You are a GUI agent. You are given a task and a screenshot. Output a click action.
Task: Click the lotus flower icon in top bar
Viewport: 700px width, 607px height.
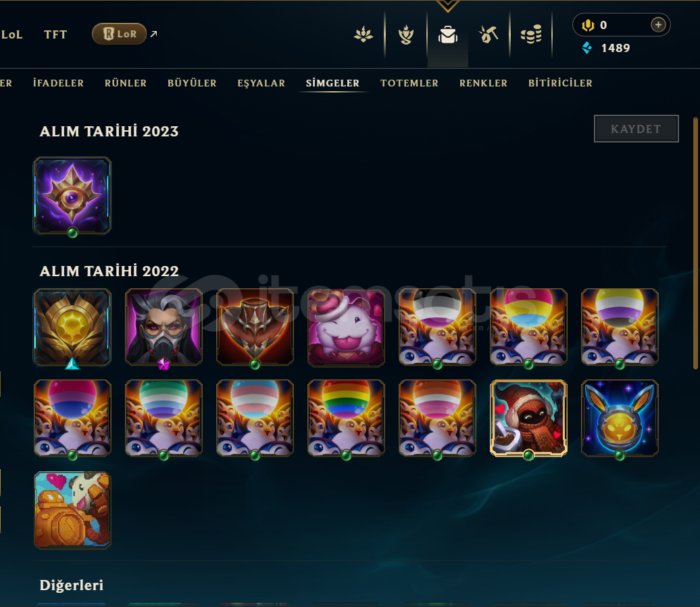pos(364,34)
